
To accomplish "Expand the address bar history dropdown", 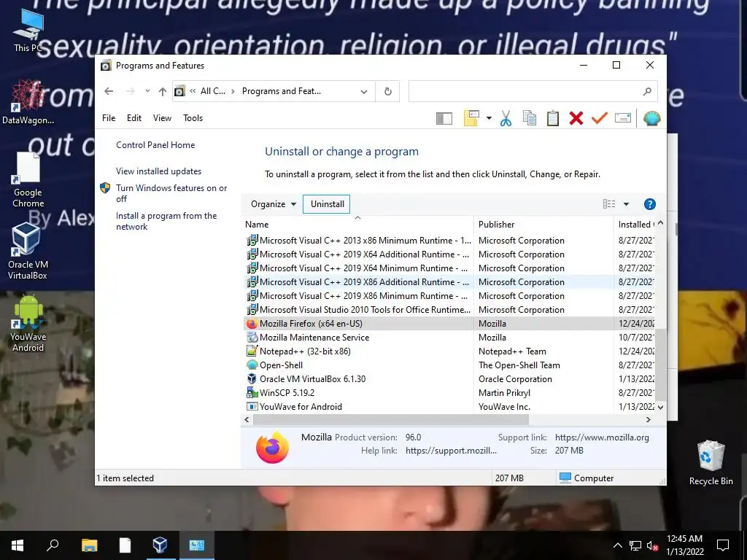I will [x=364, y=91].
